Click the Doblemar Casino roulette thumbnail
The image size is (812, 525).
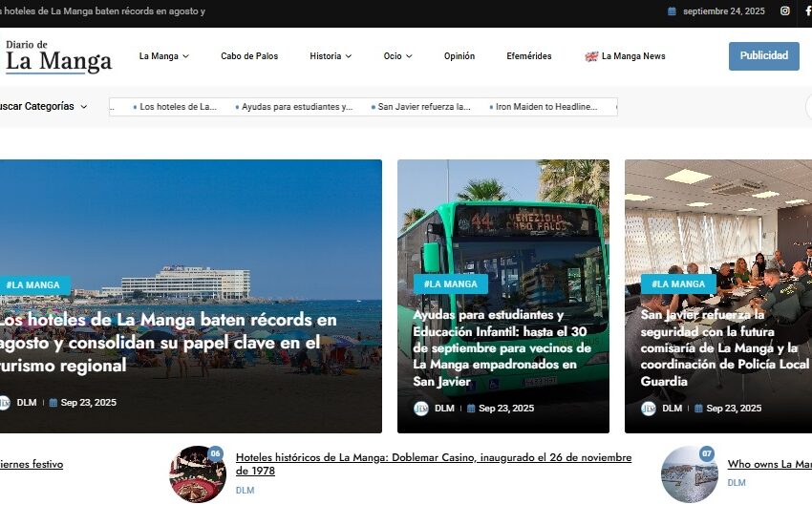(198, 473)
